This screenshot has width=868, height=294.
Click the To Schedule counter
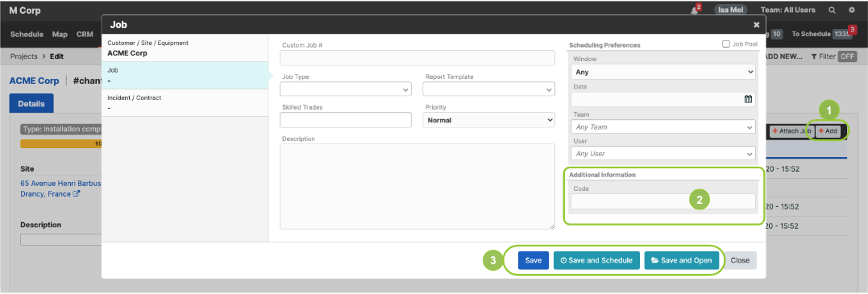click(x=822, y=35)
